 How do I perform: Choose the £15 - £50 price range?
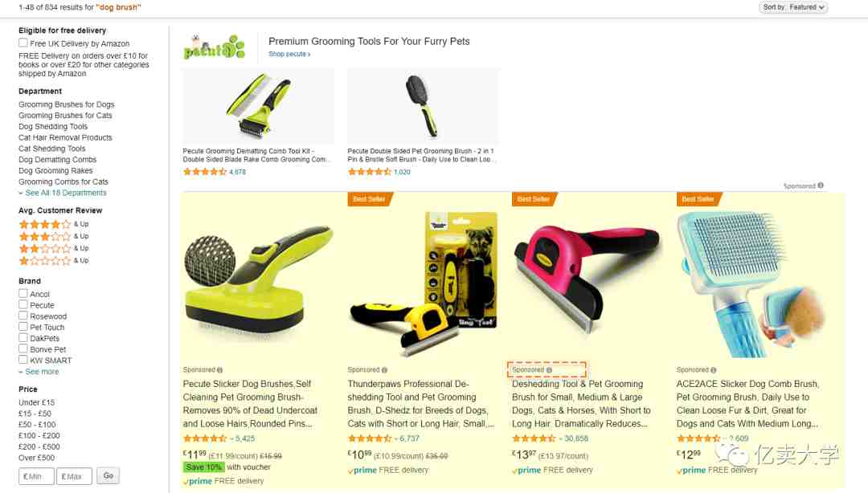pos(35,414)
